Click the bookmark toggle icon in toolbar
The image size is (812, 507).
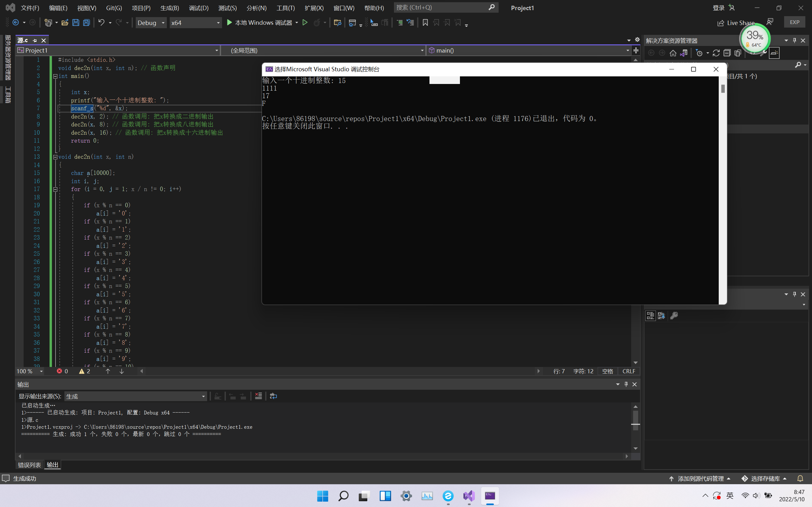[x=425, y=22]
